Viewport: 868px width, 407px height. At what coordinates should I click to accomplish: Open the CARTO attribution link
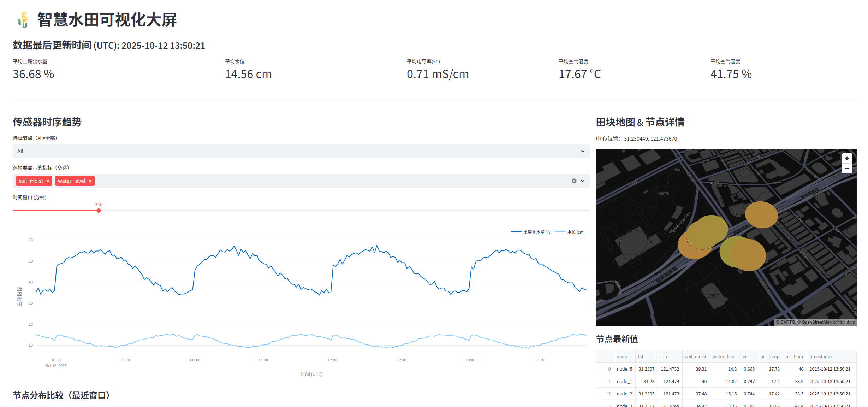[x=787, y=322]
